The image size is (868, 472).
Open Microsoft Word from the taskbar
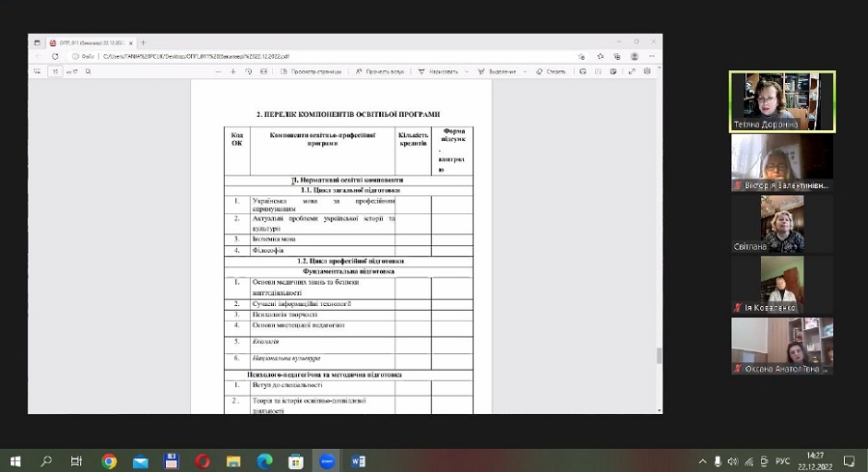359,460
